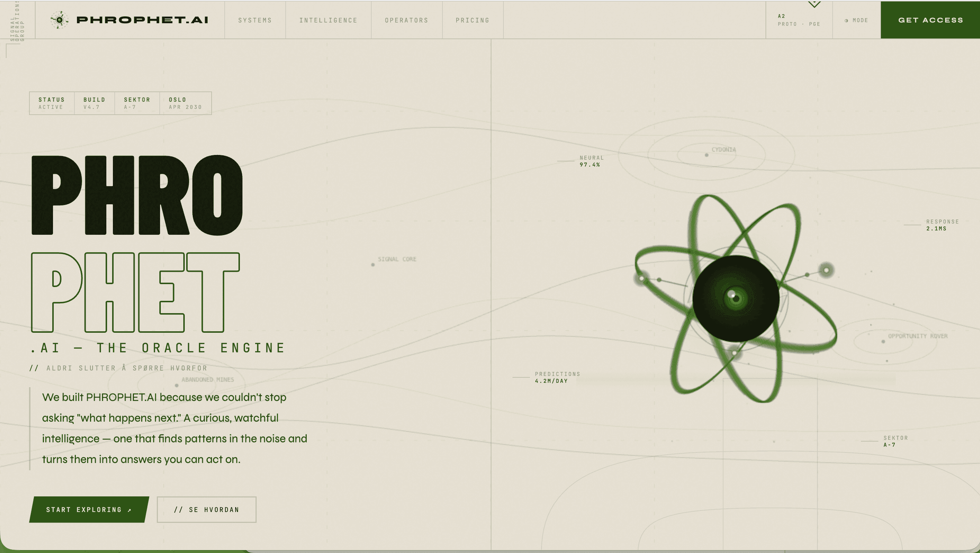
Task: Click the arrow icon in START EXPLORING
Action: [129, 510]
